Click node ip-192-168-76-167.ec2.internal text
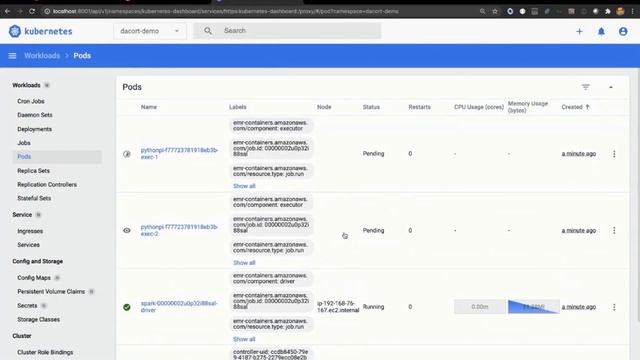This screenshot has width=640, height=360. pos(338,307)
